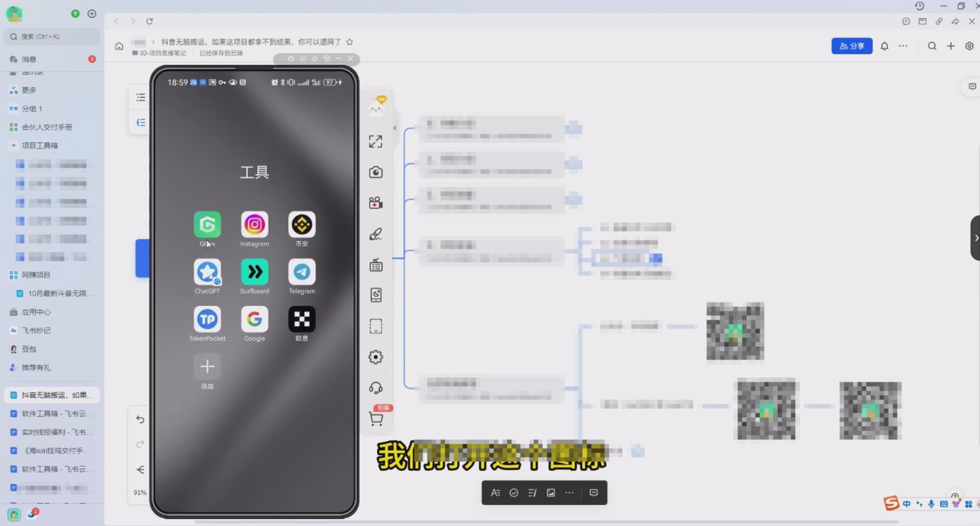Click the home icon in breadcrumb
This screenshot has width=980, height=526.
click(119, 46)
